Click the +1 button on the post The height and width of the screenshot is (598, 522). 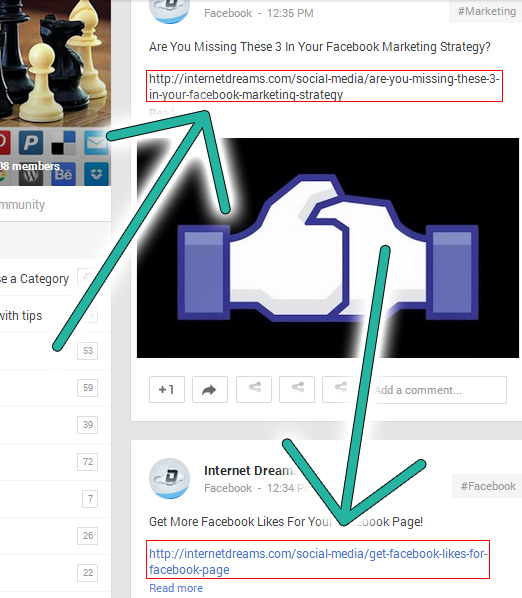tap(167, 389)
